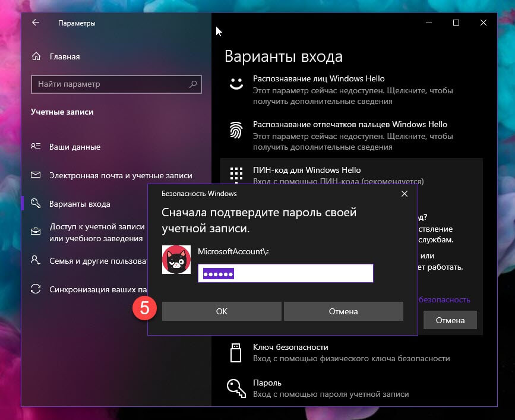Click the key icon beside Варианты входа

pyautogui.click(x=36, y=203)
